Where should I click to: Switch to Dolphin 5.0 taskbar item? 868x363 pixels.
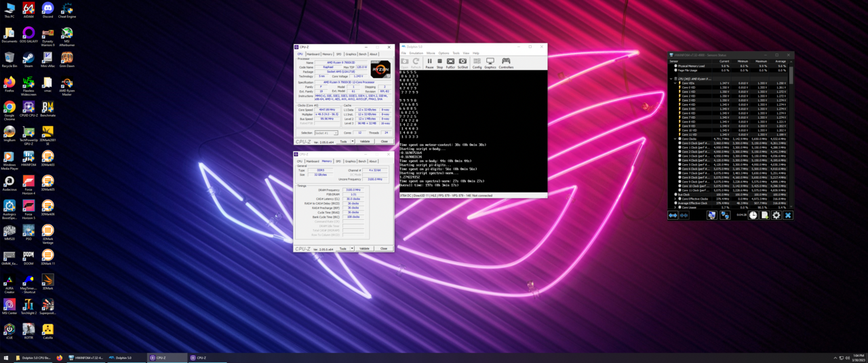click(127, 358)
